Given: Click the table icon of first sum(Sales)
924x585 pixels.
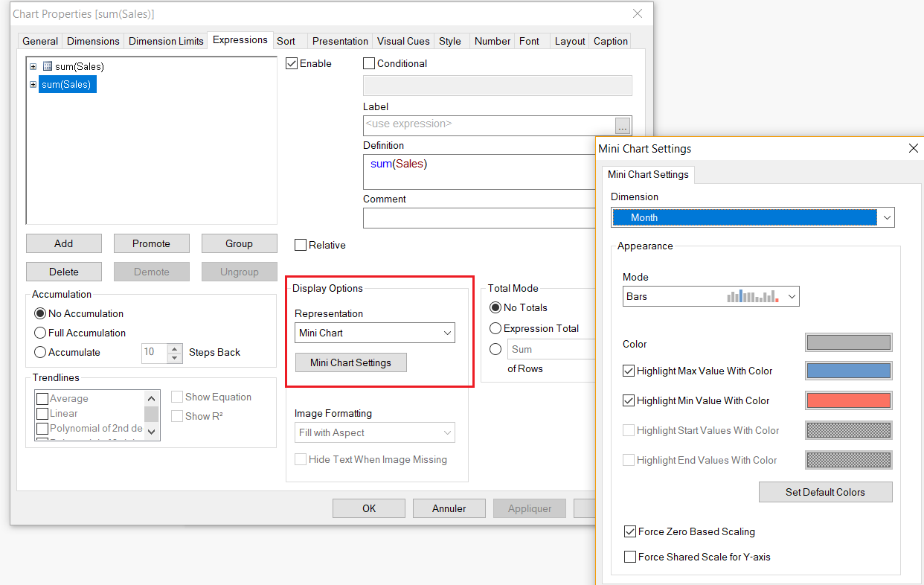Looking at the screenshot, I should point(48,67).
